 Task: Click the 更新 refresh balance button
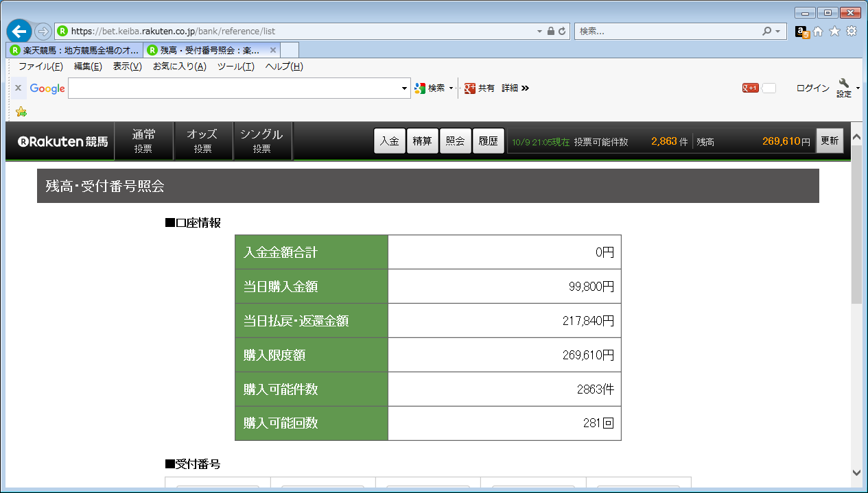pyautogui.click(x=830, y=141)
